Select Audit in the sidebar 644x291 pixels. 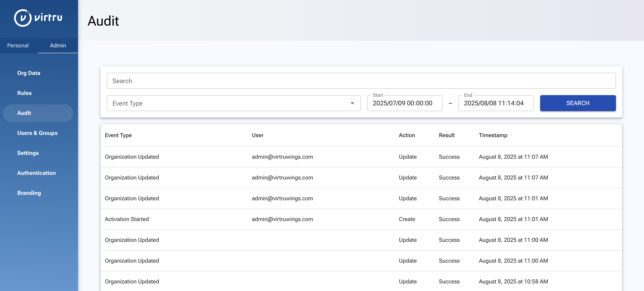click(38, 113)
